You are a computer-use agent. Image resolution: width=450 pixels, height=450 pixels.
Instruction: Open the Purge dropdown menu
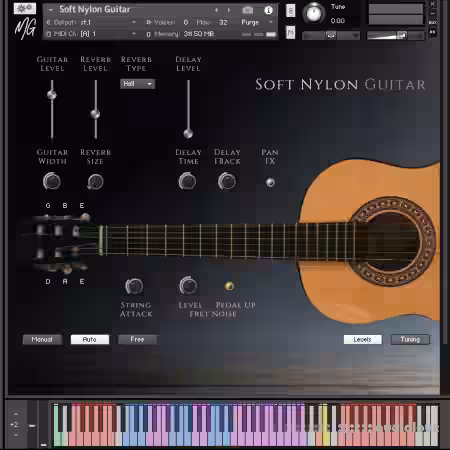[x=257, y=22]
